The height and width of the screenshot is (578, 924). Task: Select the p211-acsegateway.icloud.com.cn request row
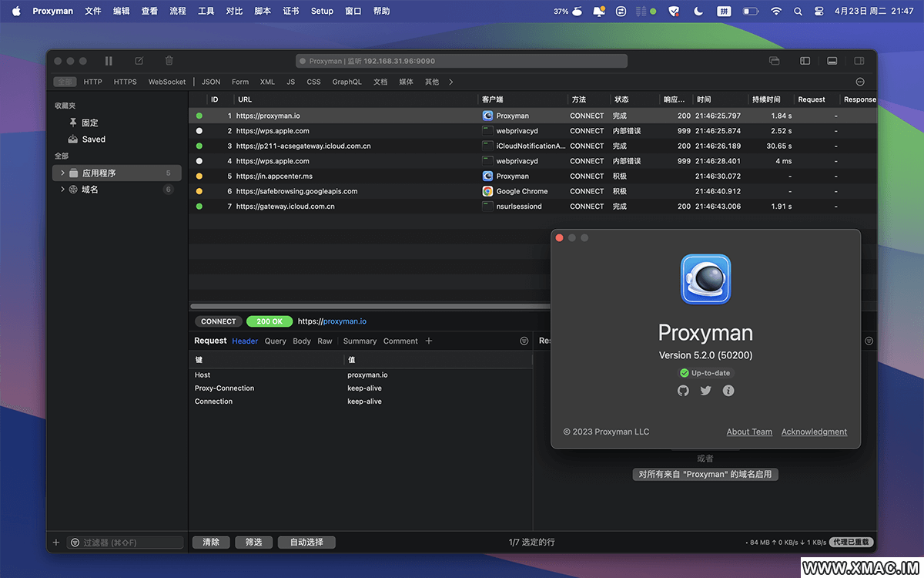pyautogui.click(x=533, y=146)
